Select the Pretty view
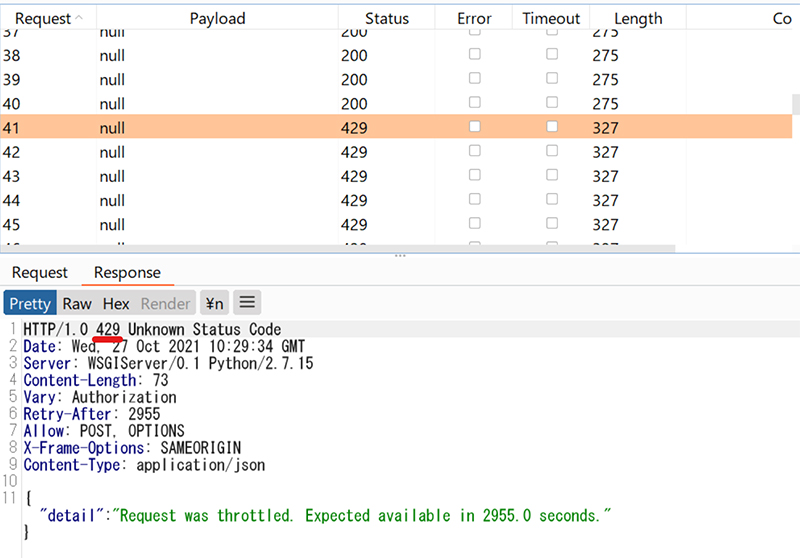This screenshot has height=558, width=800. pos(30,303)
